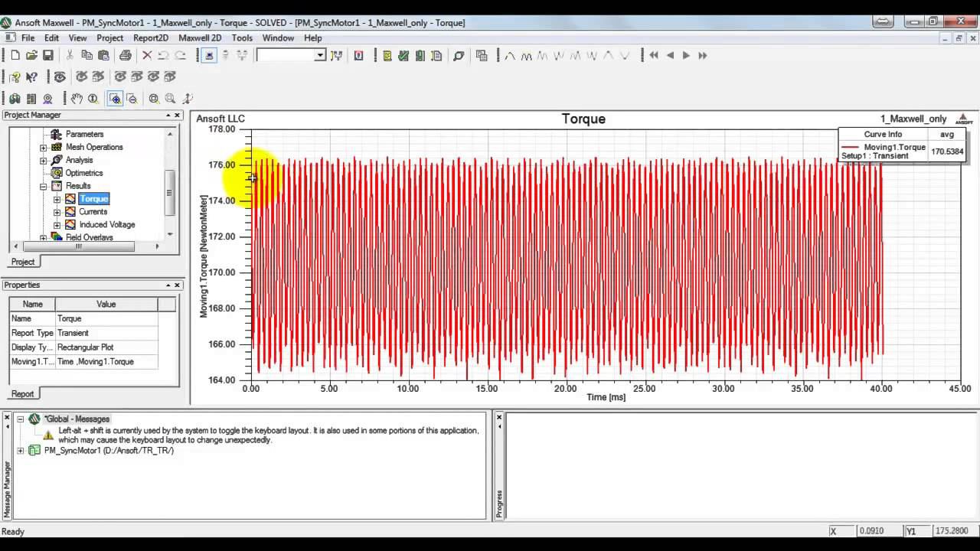Step backward with the left arrow

670,55
